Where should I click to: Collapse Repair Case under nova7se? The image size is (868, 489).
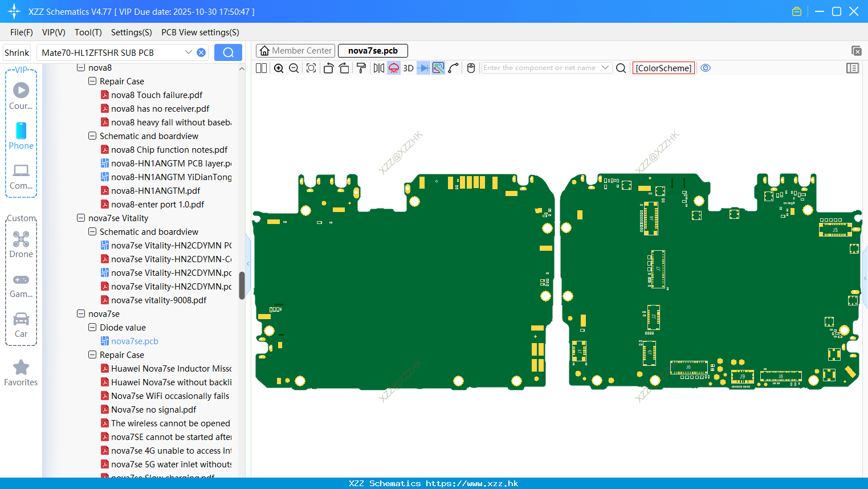pos(92,354)
